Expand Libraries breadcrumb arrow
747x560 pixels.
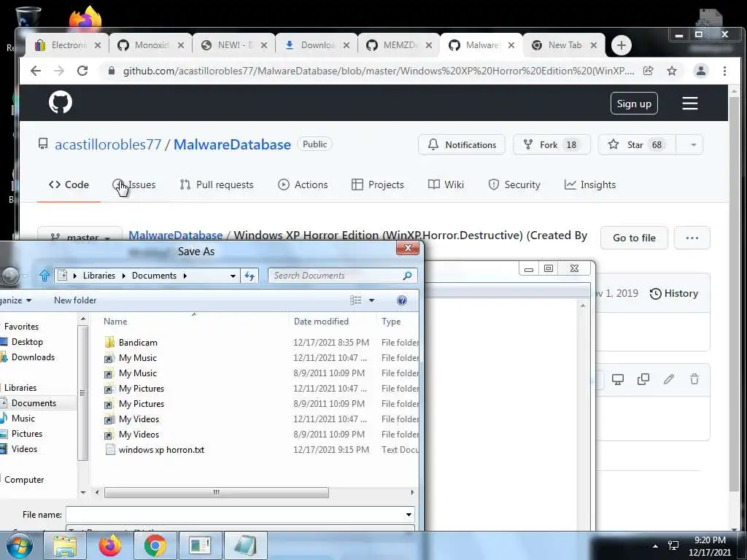[123, 276]
